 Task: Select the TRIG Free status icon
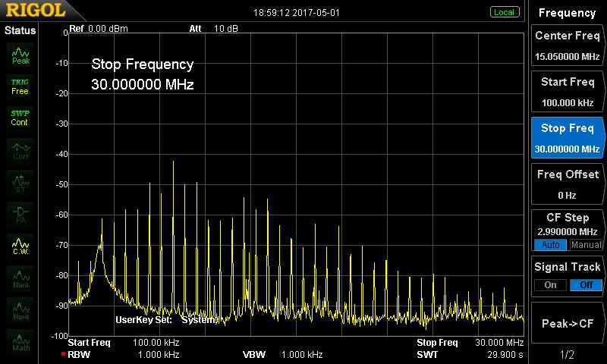pyautogui.click(x=20, y=86)
